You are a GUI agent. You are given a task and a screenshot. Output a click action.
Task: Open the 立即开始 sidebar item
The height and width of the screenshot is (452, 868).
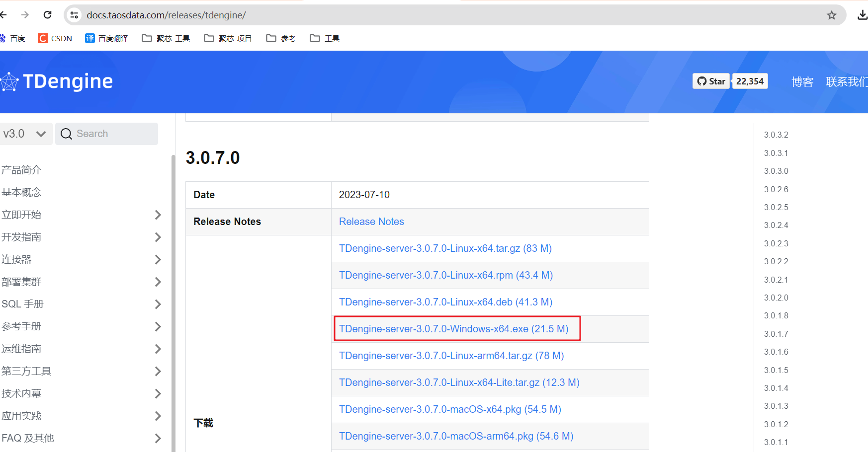point(21,215)
